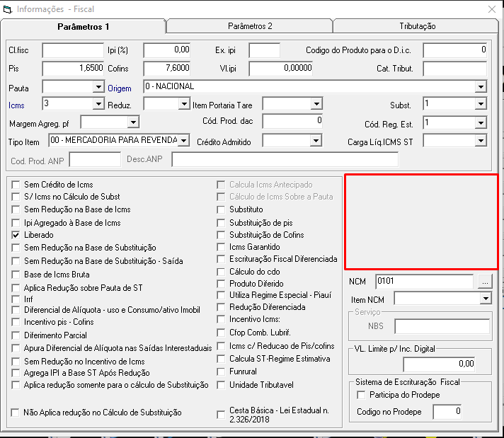Check Ipi Agregado à Base de Icms
The width and height of the screenshot is (504, 438).
tap(16, 223)
